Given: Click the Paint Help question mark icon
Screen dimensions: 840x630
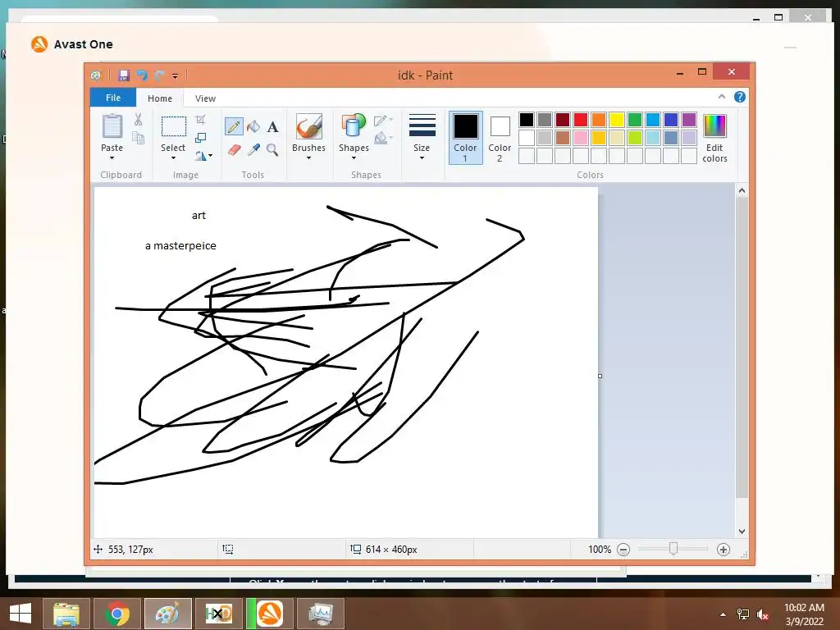Looking at the screenshot, I should 740,97.
